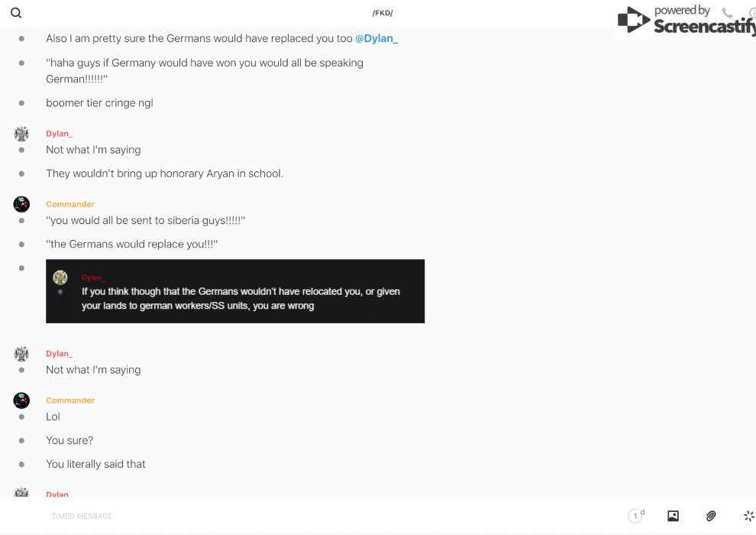Click Dylan_ username above 'They wouldn't bring up'
This screenshot has width=756, height=535.
[x=59, y=134]
